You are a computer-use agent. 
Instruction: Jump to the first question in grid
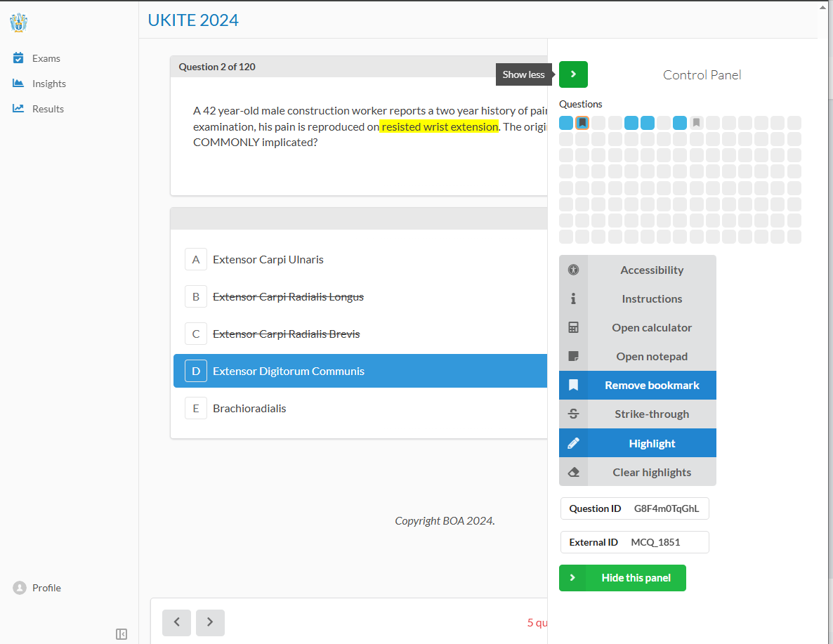click(566, 123)
